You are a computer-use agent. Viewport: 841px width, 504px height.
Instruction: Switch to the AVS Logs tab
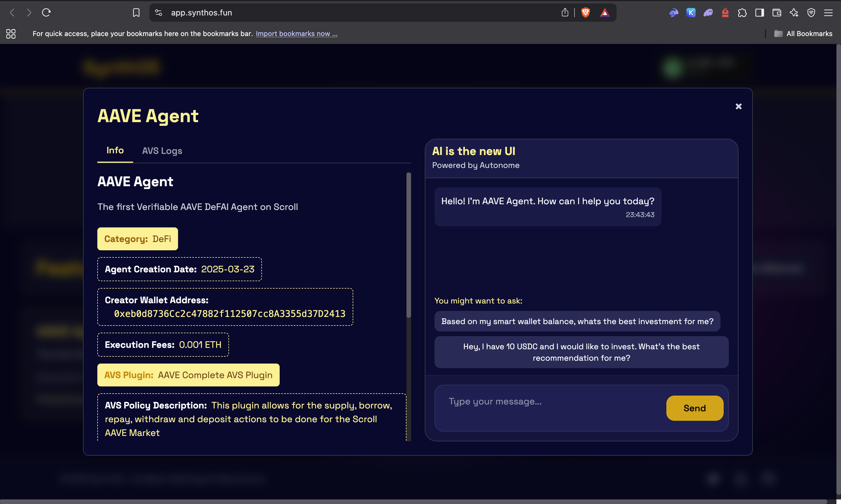[162, 151]
